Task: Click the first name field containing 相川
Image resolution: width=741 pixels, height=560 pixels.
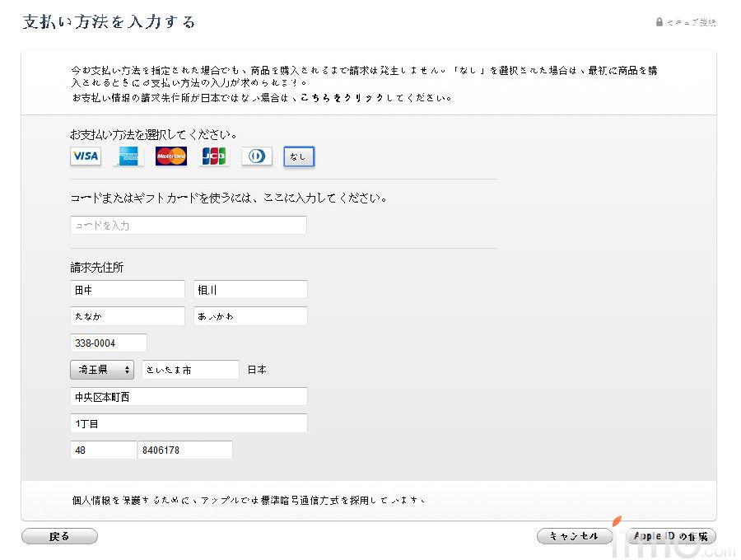Action: pos(250,290)
